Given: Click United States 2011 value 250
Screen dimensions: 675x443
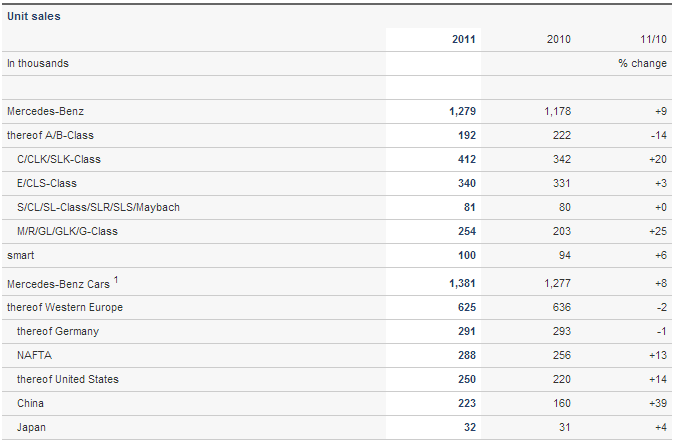Looking at the screenshot, I should point(467,379).
